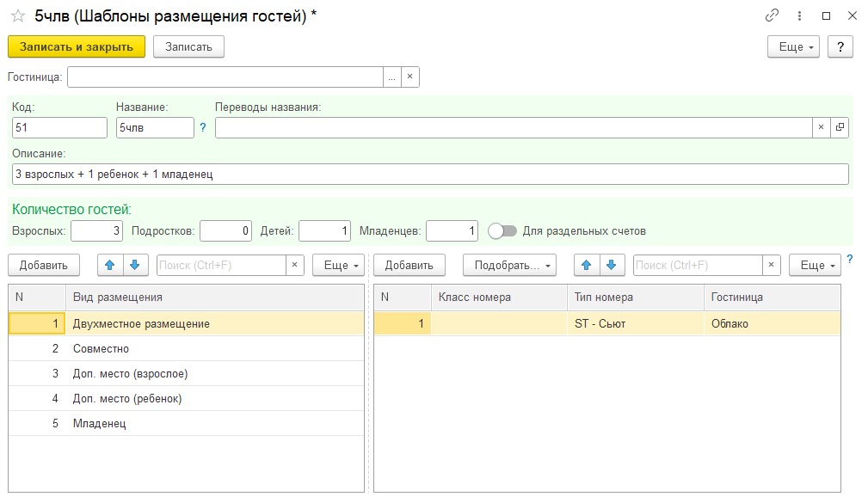Copy link using chain icon
This screenshot has height=503, width=868.
[772, 16]
